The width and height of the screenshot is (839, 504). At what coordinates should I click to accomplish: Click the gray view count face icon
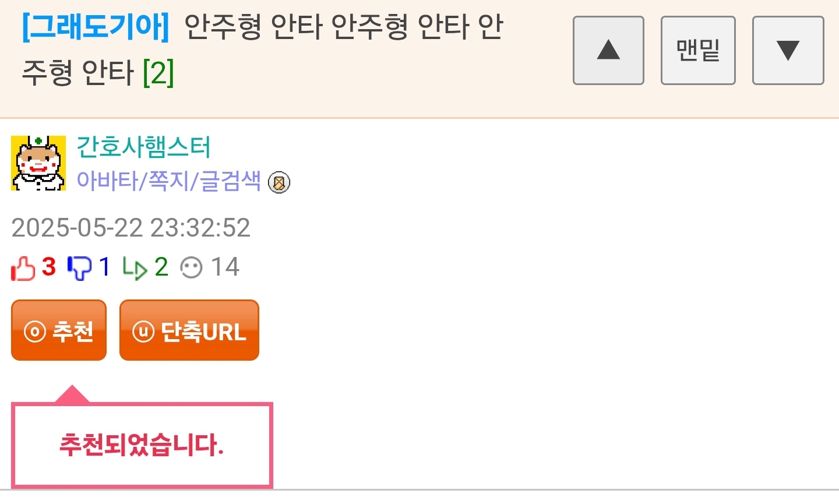point(191,268)
